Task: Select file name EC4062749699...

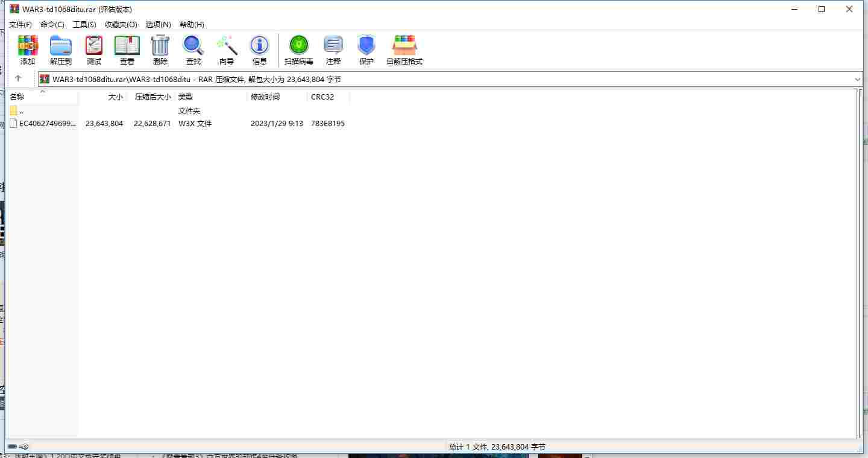Action: click(x=48, y=123)
